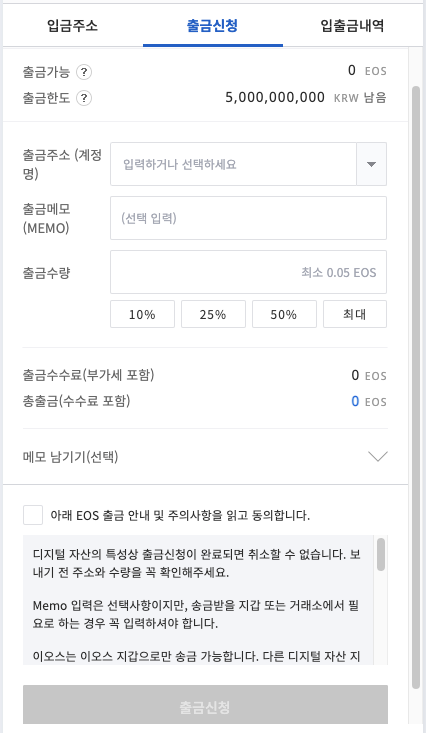Click the help icon next to 출금한도
This screenshot has width=426, height=733.
click(x=84, y=98)
